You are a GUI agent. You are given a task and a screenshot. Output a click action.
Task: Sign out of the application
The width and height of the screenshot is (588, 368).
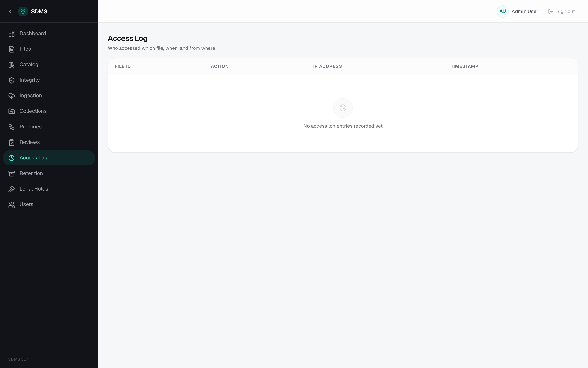pos(561,11)
